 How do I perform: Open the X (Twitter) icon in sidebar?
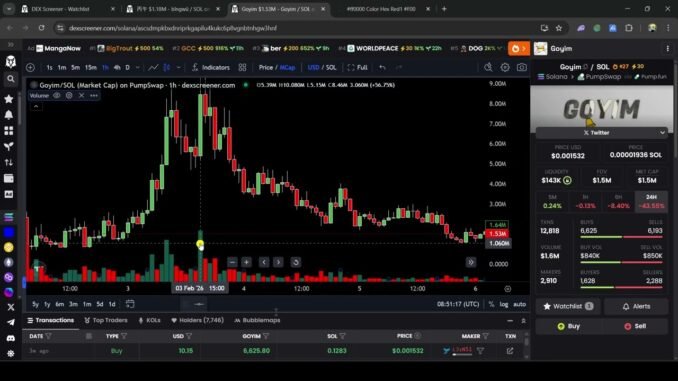(10, 307)
